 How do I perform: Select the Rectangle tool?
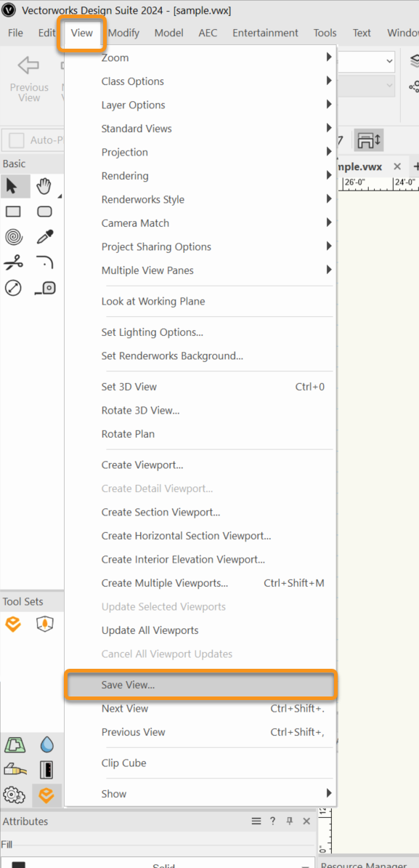point(13,212)
